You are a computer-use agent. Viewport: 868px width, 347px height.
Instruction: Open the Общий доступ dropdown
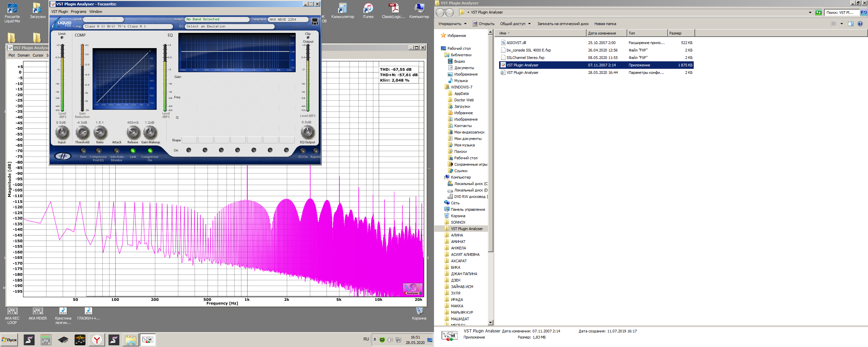coord(515,24)
